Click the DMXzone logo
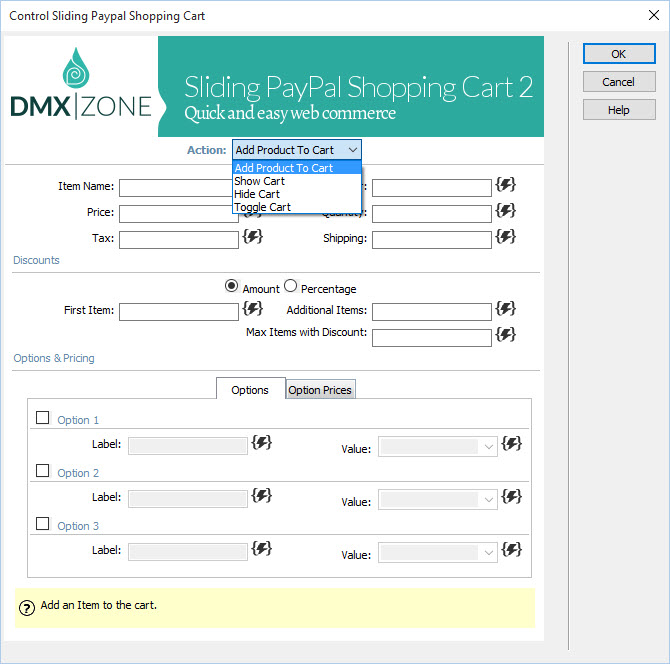The width and height of the screenshot is (670, 664). [81, 83]
